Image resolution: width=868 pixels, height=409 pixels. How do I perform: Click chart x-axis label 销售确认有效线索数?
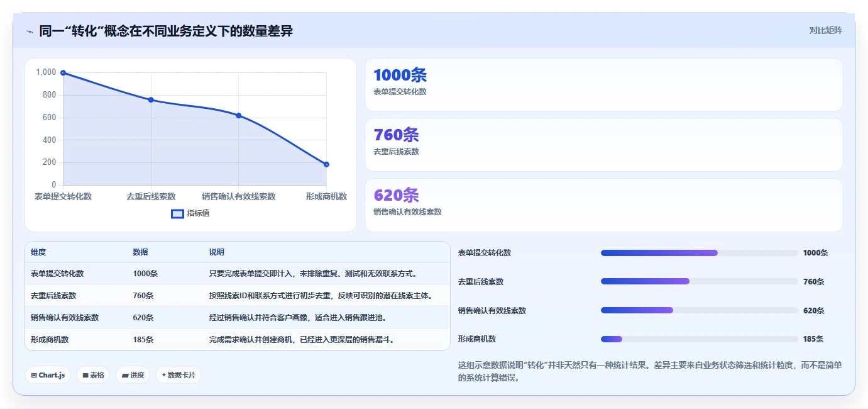pos(239,196)
